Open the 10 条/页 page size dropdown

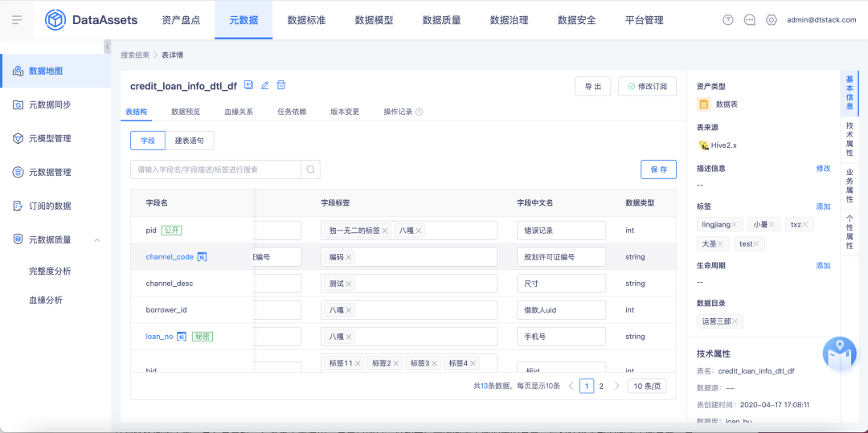coord(646,386)
